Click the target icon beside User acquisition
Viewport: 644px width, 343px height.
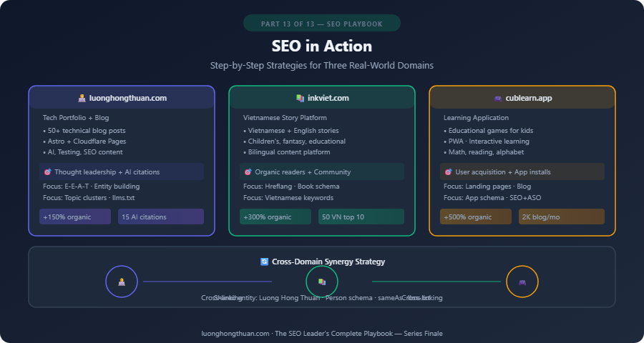pyautogui.click(x=448, y=172)
